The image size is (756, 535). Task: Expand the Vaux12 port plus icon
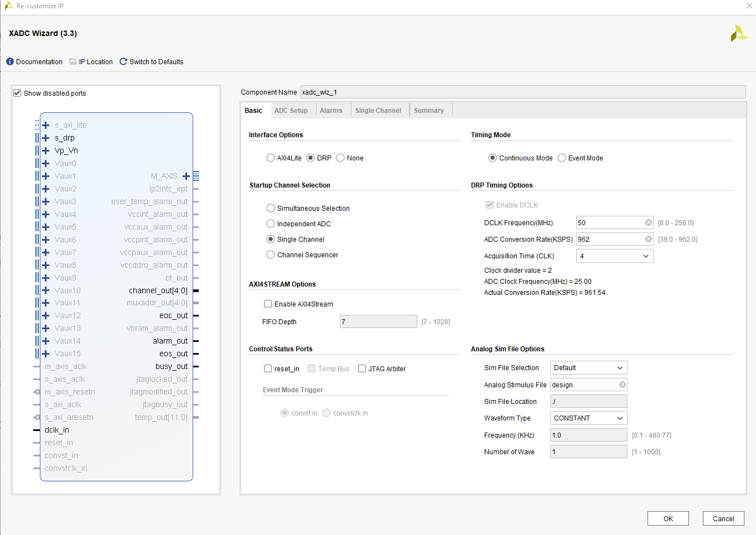click(x=46, y=315)
